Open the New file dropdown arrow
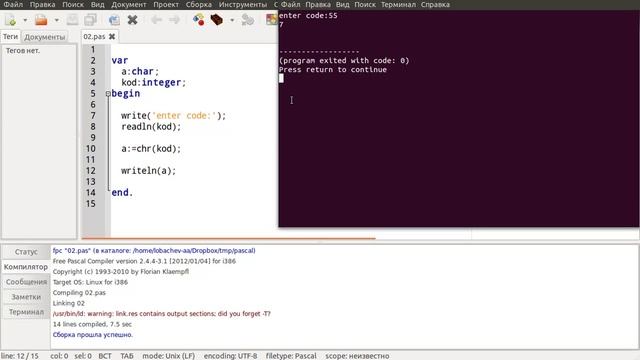This screenshot has width=640, height=360. 25,20
